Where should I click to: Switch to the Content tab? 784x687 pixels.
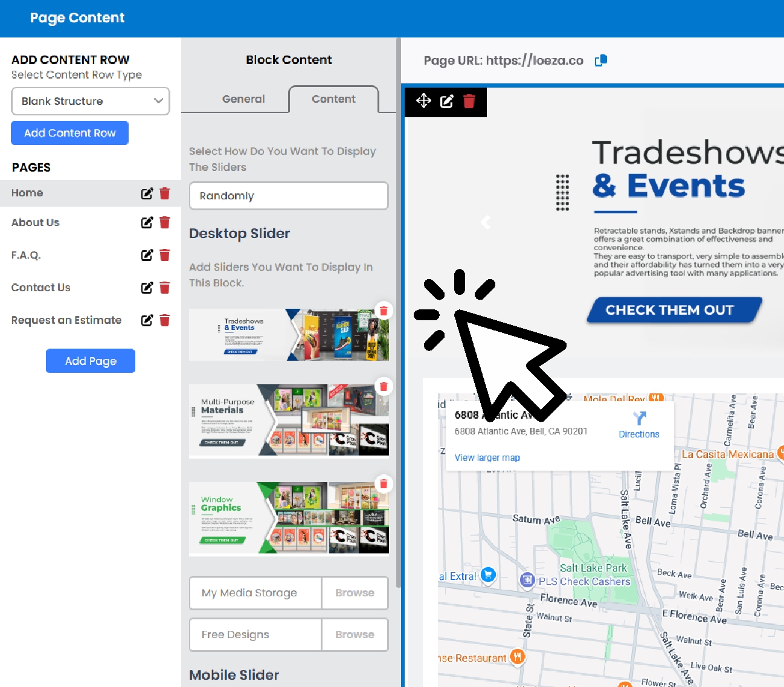click(x=333, y=99)
